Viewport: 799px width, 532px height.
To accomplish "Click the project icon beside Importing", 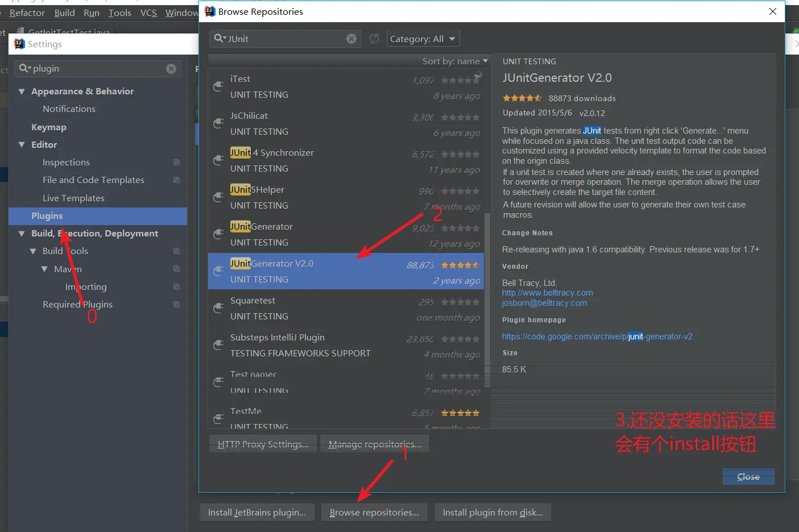I will tap(176, 287).
